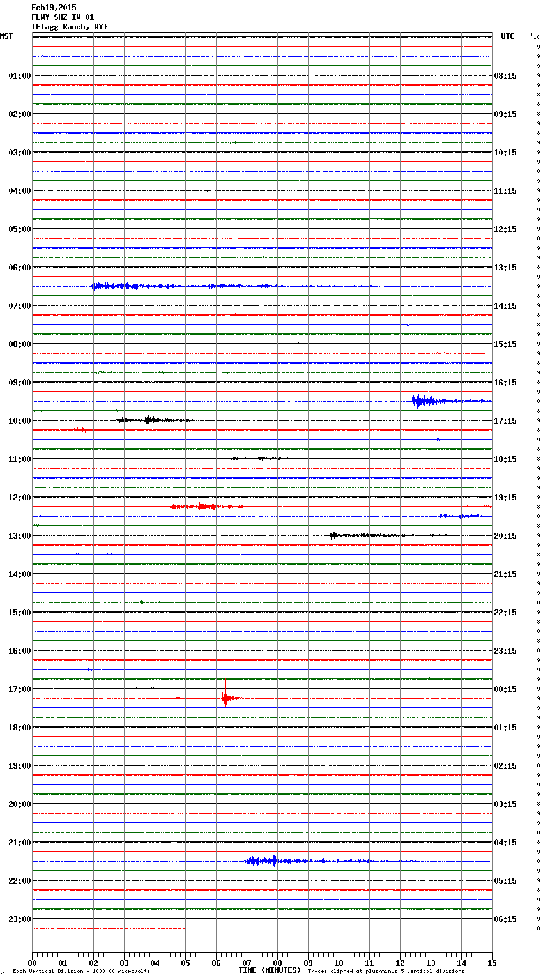543x980 pixels.
Task: Select the 12:00 MST time label
Action: click(x=20, y=498)
